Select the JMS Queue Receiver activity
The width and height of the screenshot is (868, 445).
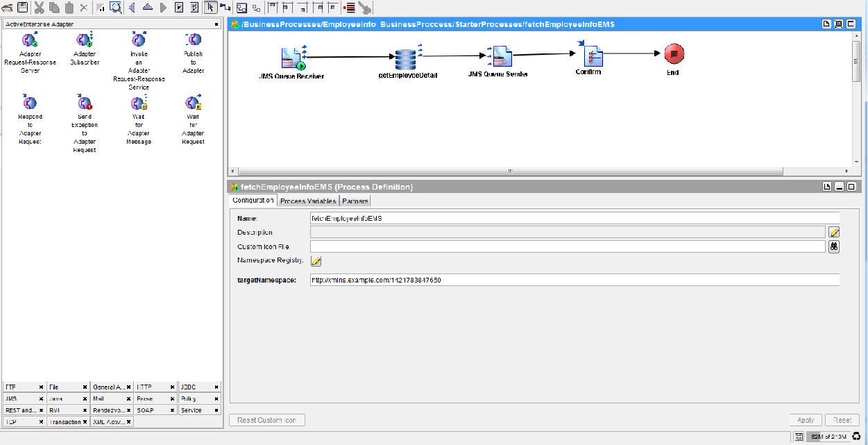click(x=293, y=58)
